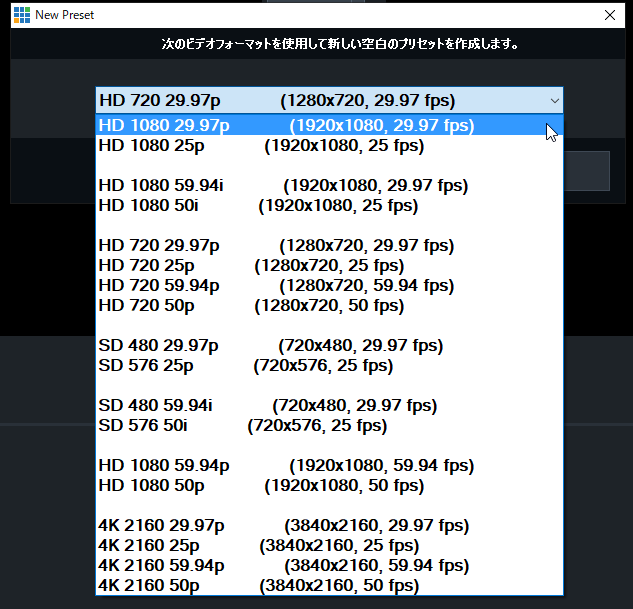
Task: Select SD 480 59.94i interlaced format
Action: pos(329,406)
